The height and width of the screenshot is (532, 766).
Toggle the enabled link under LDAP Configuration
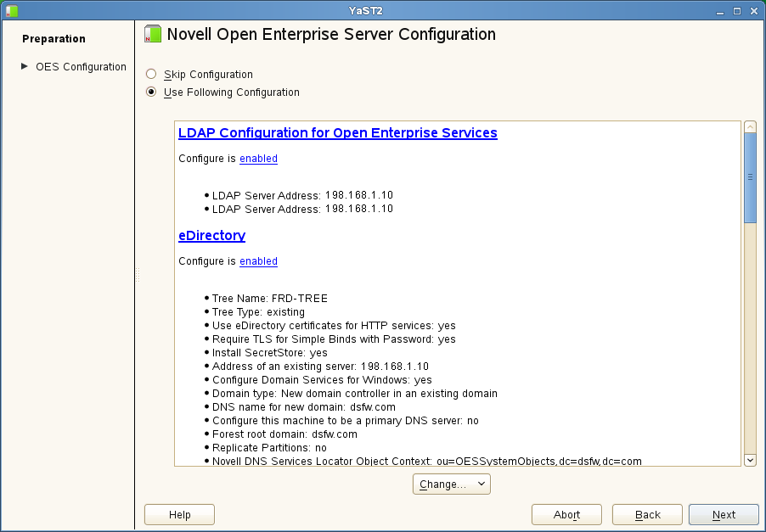point(258,159)
